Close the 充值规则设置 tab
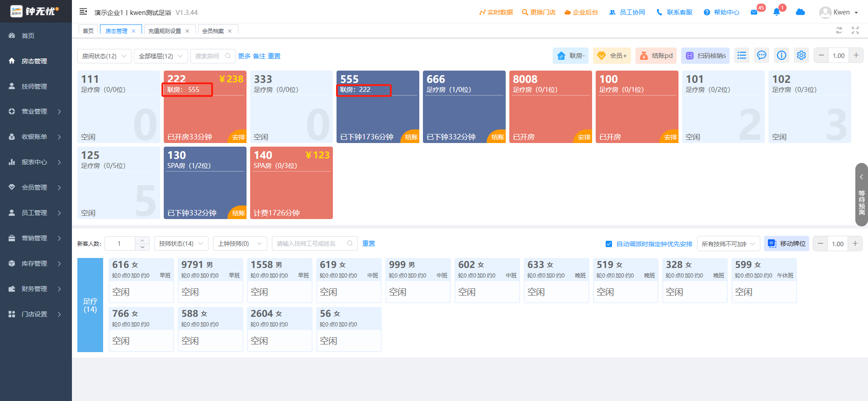 pos(187,31)
